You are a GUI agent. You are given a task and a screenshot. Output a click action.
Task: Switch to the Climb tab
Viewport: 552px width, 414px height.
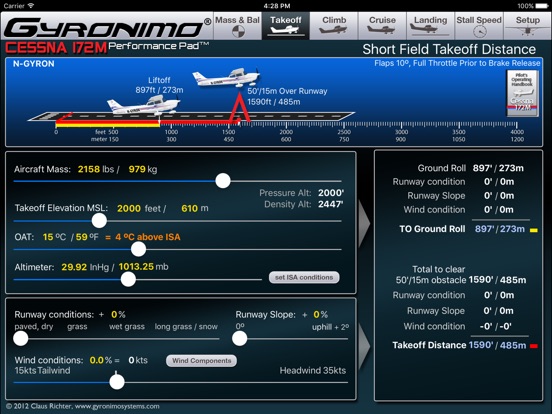click(x=334, y=26)
